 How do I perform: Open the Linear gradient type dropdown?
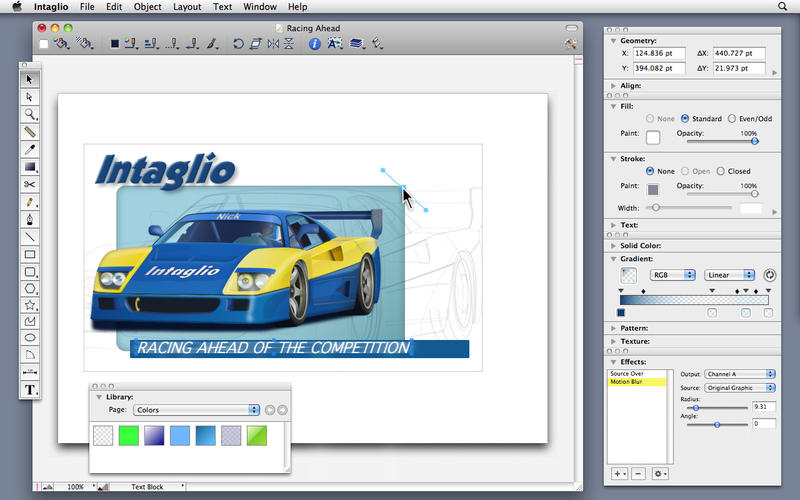pos(729,274)
